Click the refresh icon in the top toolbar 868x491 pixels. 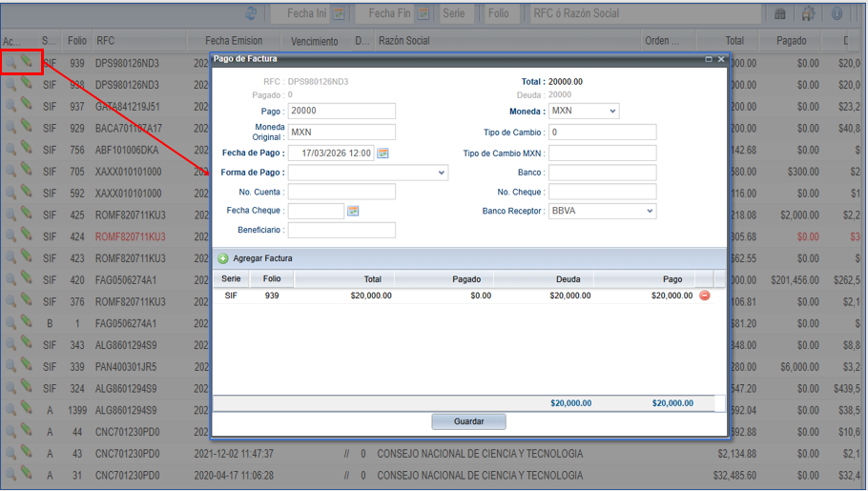point(252,13)
